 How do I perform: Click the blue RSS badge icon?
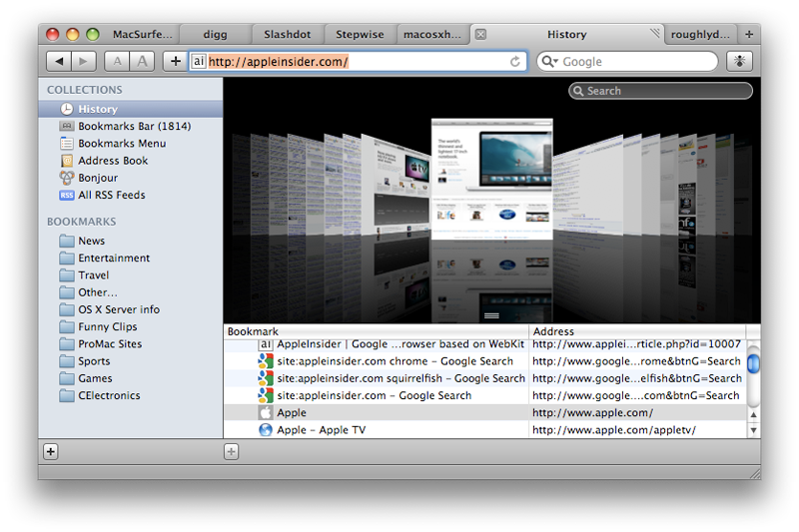67,195
